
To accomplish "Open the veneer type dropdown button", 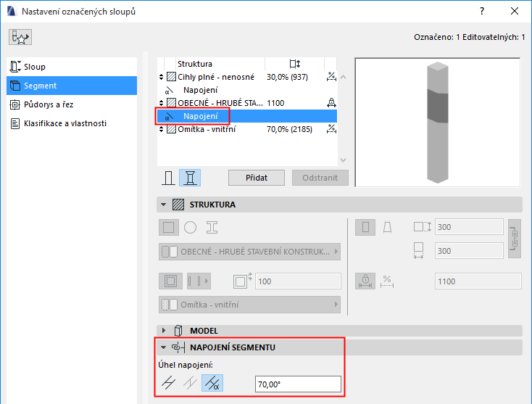I will coord(199,281).
